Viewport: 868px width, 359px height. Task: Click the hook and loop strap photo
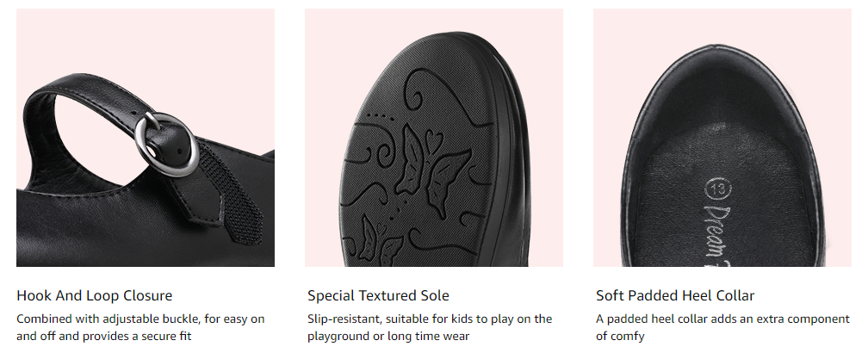(145, 138)
